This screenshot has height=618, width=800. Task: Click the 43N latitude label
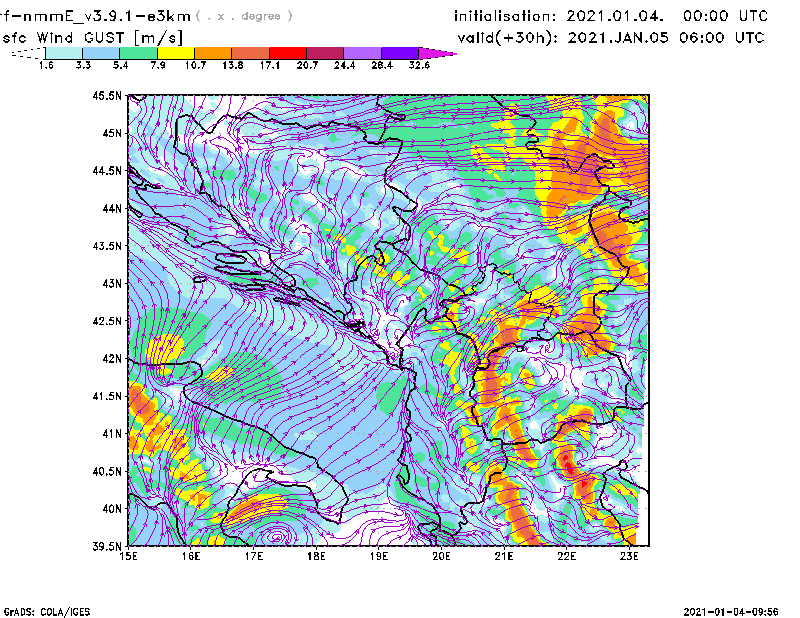coord(112,283)
